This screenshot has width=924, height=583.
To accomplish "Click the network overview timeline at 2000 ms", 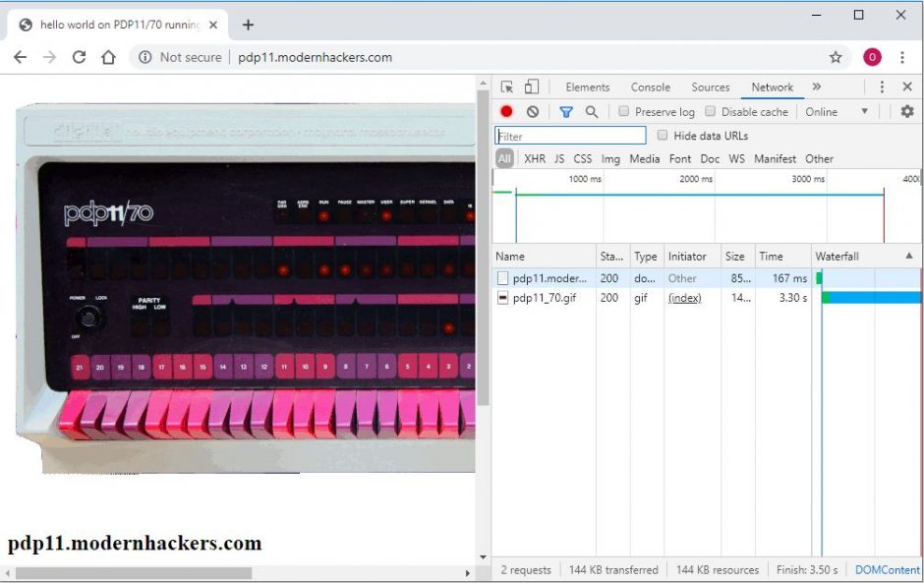I will [x=715, y=206].
